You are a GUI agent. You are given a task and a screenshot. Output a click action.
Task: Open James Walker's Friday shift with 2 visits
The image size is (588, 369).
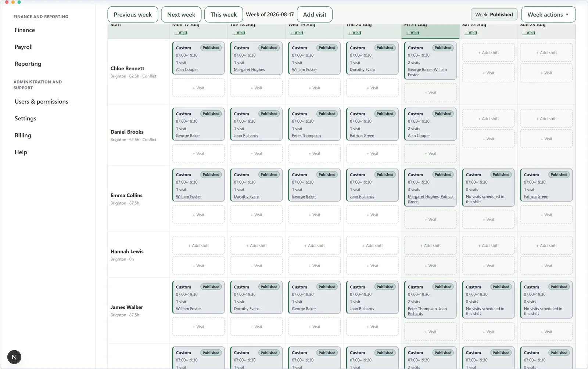pyautogui.click(x=430, y=300)
